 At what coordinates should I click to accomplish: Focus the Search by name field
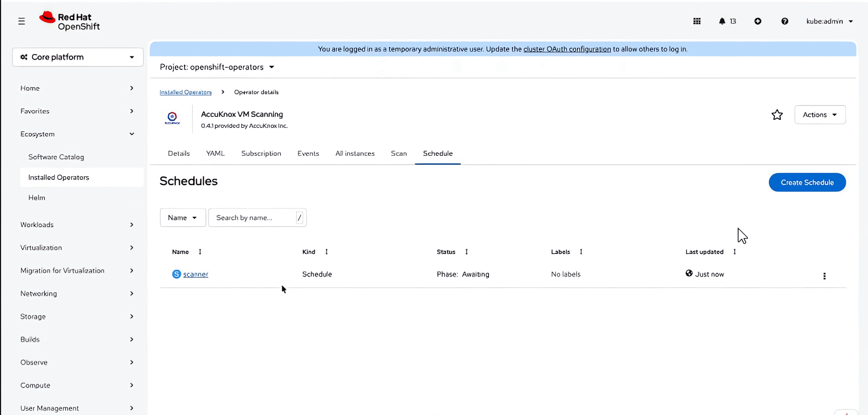[x=257, y=218]
